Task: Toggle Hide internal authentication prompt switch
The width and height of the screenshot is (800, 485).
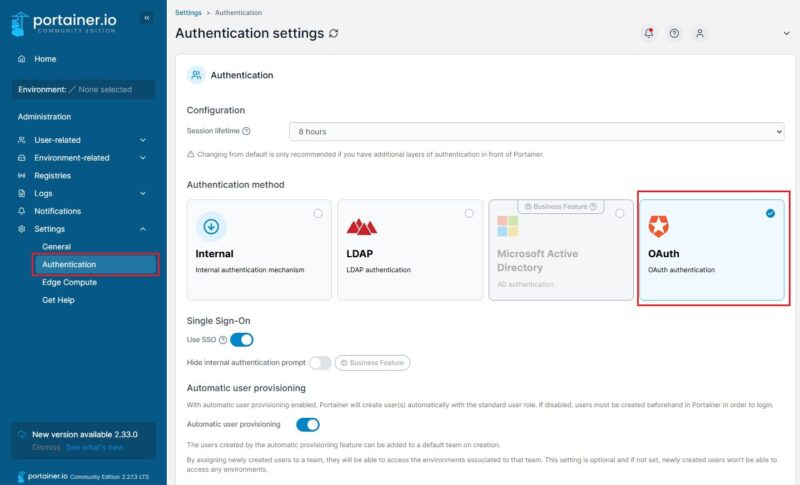Action: pyautogui.click(x=320, y=363)
